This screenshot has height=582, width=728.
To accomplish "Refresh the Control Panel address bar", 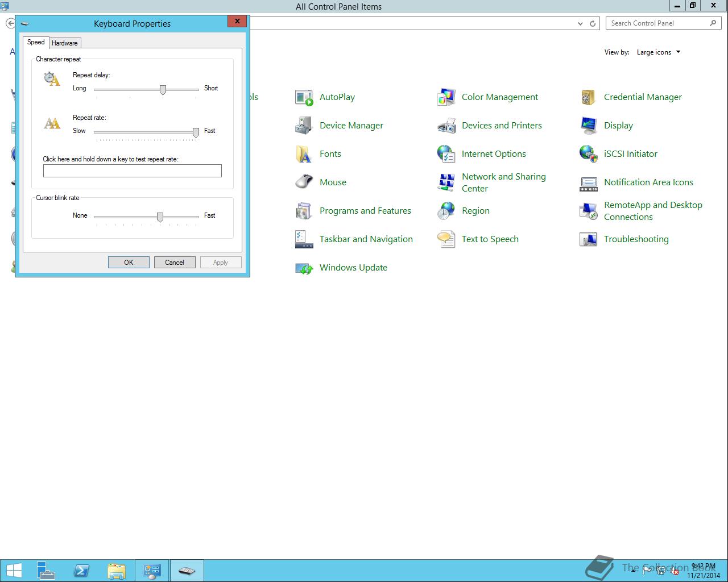I will [x=593, y=23].
